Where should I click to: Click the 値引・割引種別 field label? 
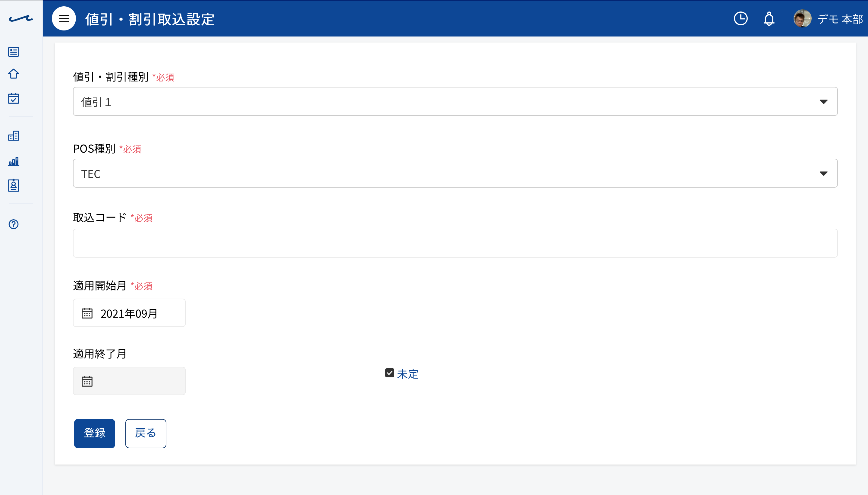(x=111, y=77)
